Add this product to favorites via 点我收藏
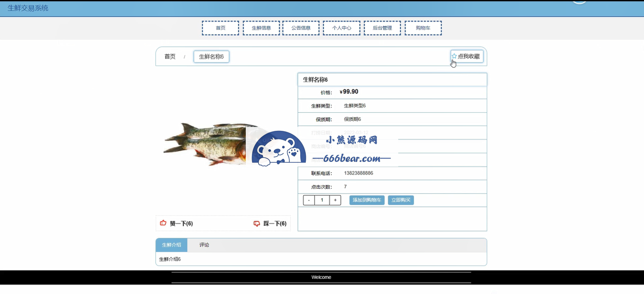 (x=467, y=57)
